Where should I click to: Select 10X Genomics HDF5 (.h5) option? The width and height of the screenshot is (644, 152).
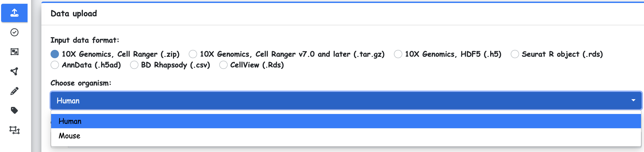tap(398, 54)
